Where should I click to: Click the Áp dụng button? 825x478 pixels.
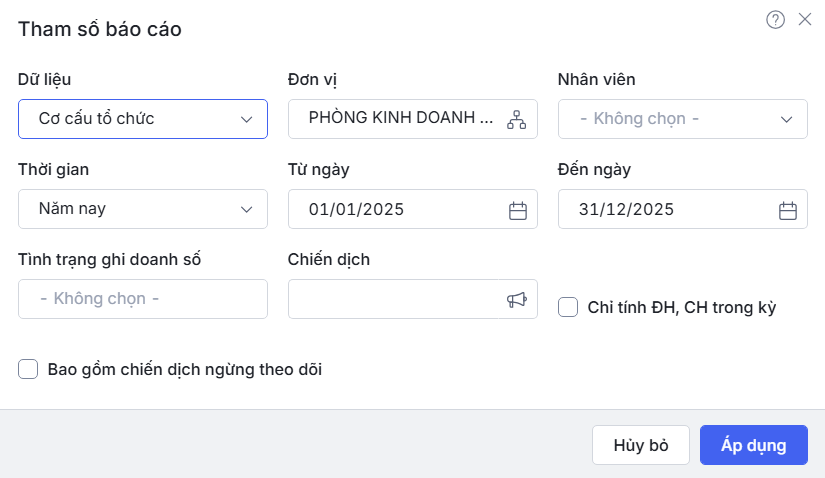click(x=754, y=445)
